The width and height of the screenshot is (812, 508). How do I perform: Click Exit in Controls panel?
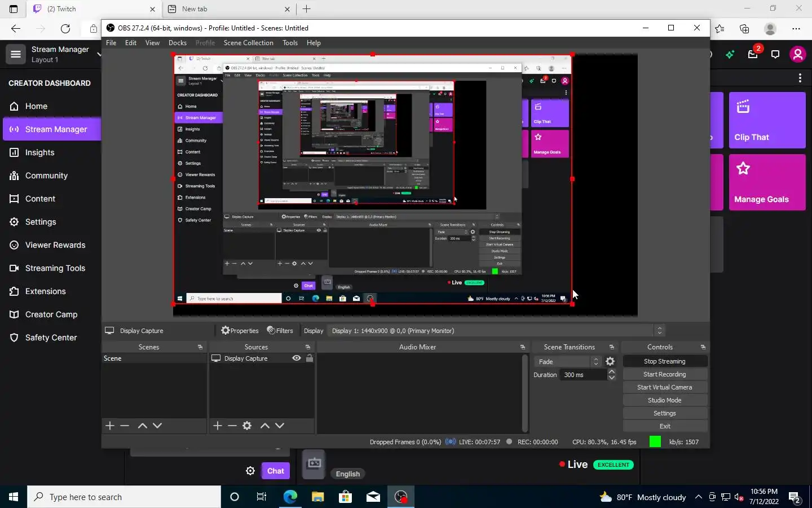click(x=665, y=426)
